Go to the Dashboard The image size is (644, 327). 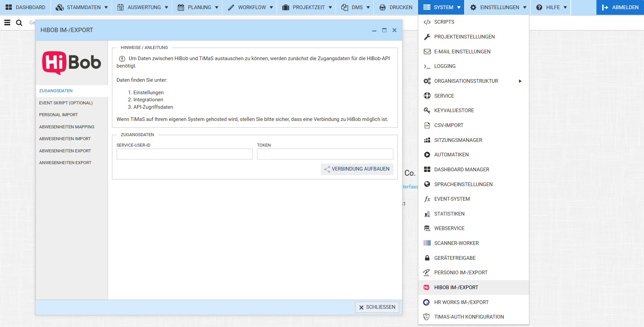(x=25, y=7)
